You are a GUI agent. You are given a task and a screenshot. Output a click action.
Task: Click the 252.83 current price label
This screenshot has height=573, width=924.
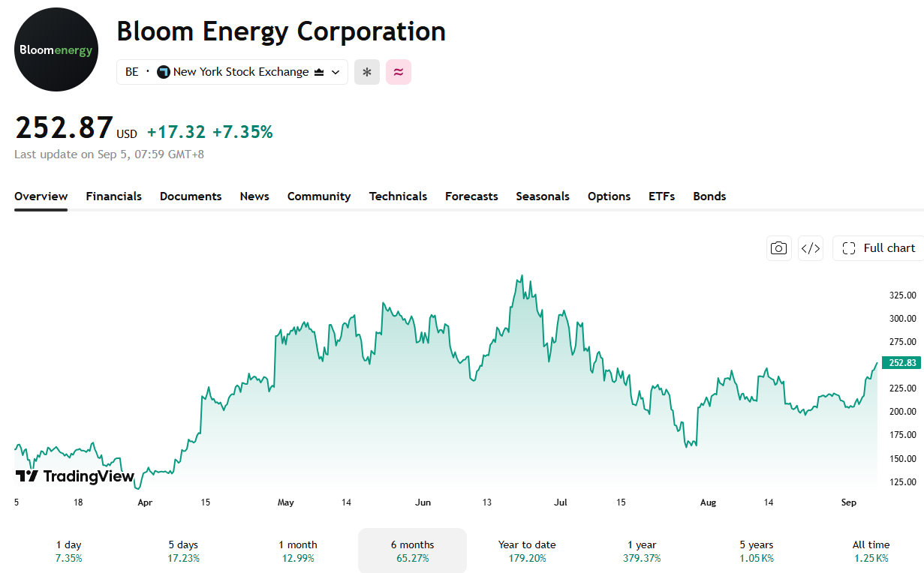click(902, 363)
